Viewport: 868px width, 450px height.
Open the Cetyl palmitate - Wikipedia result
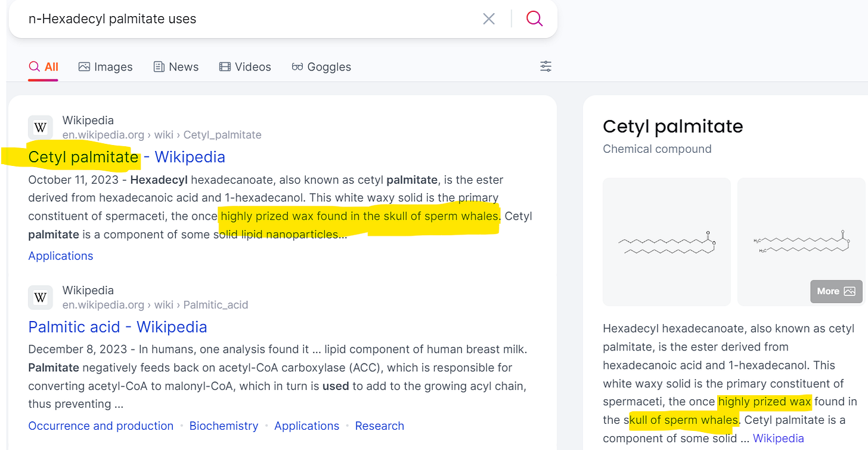click(x=127, y=157)
